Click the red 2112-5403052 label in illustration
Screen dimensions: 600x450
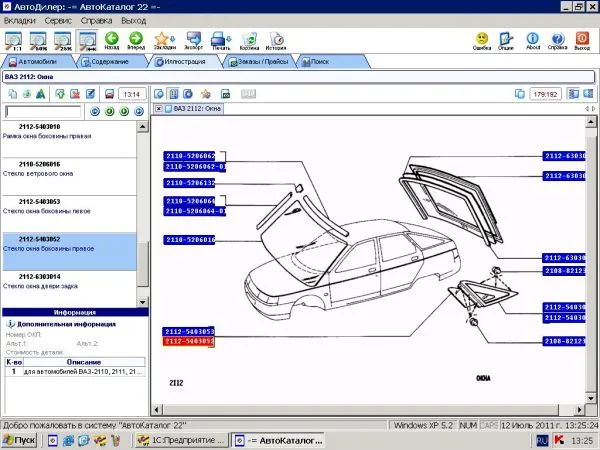point(188,341)
